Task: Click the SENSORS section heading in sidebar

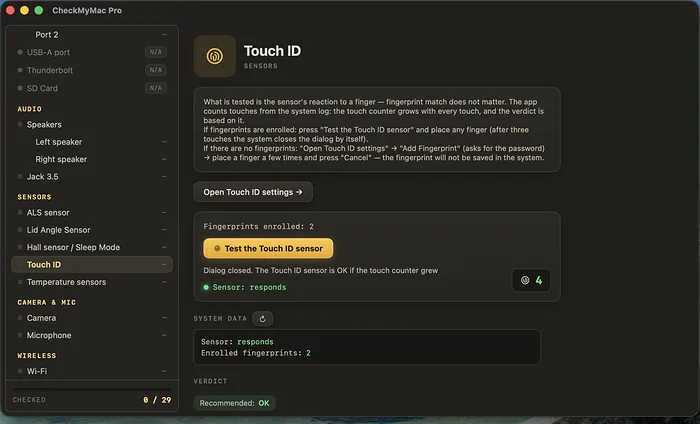Action: coord(34,197)
